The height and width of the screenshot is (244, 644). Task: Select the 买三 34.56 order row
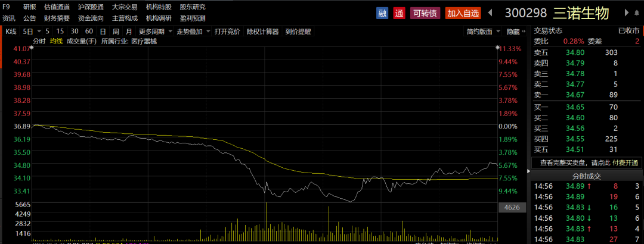[587, 129]
